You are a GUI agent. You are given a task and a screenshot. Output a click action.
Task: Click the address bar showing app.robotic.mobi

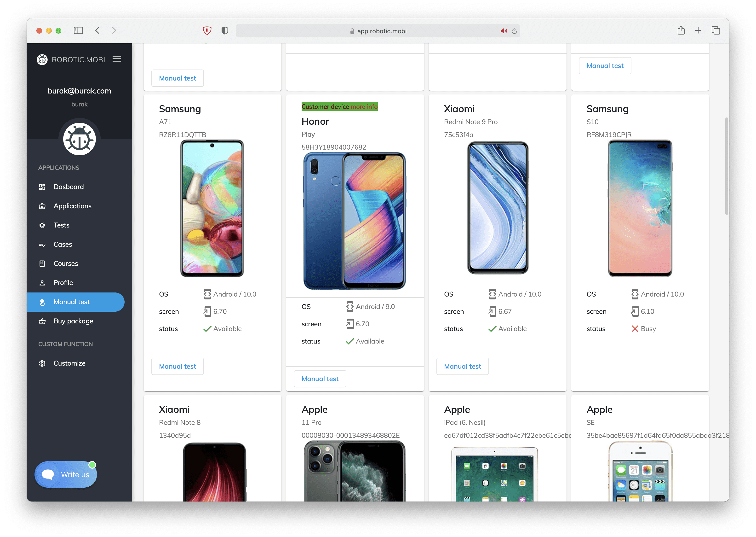[x=378, y=31]
